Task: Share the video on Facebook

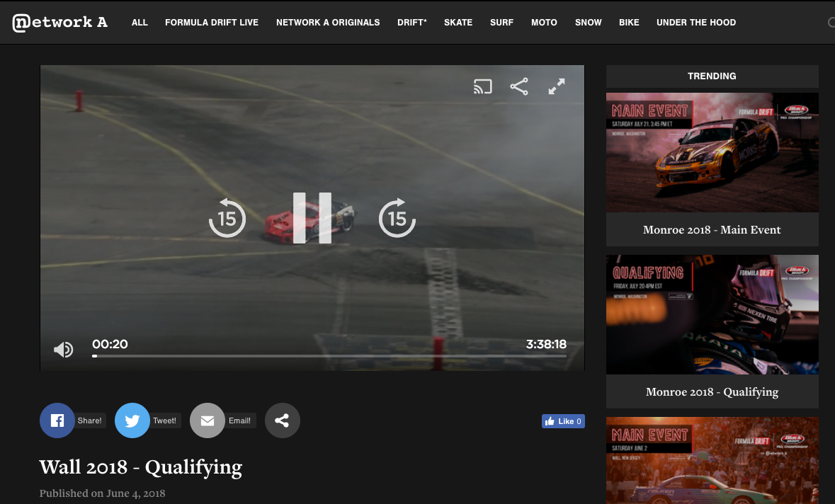Action: pos(57,420)
